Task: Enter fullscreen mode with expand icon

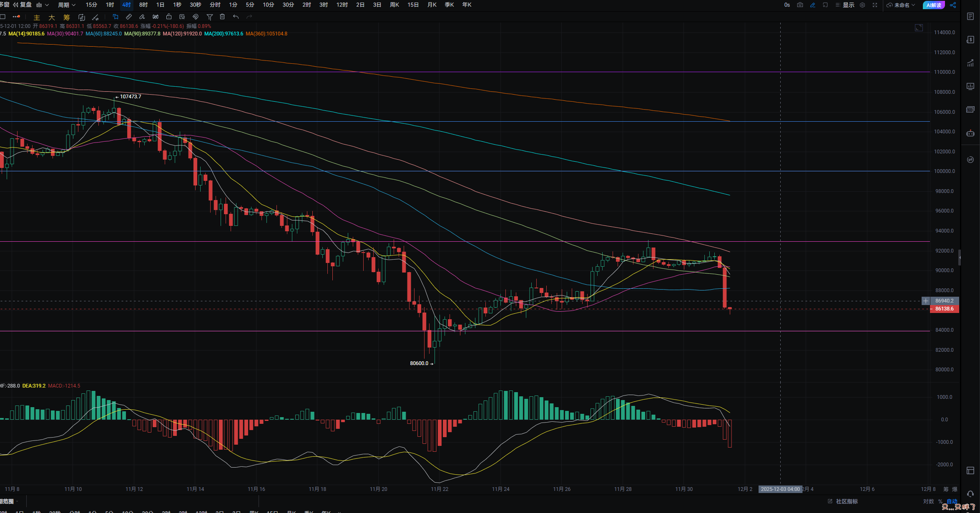Action: point(875,5)
